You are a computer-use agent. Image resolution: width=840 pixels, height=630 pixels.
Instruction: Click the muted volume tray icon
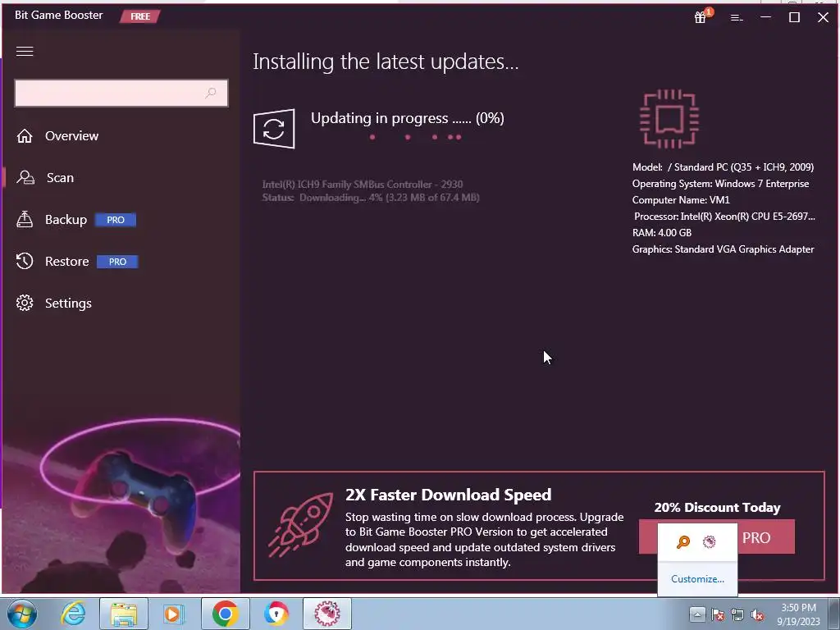[757, 614]
